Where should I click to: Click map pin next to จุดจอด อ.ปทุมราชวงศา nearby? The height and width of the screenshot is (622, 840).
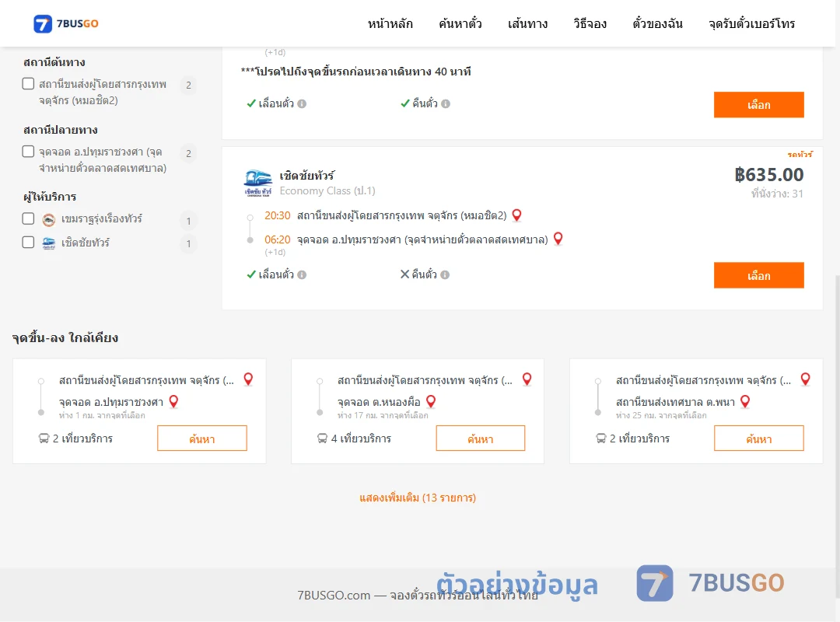coord(173,401)
